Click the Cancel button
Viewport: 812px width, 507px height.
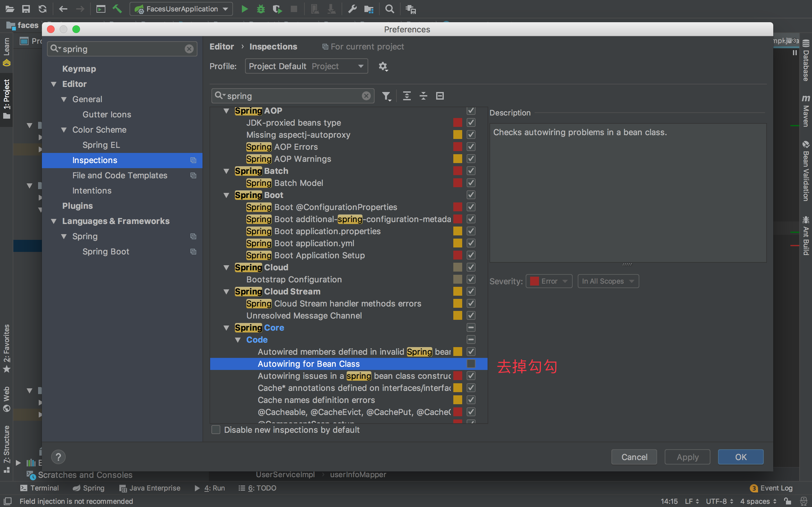634,457
